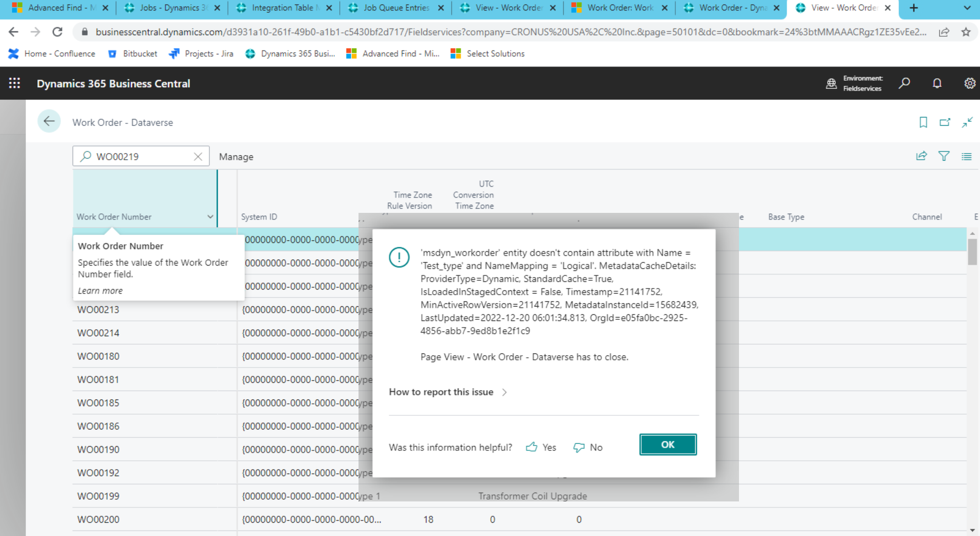Open the Home - Confluence bookmark

[x=52, y=53]
